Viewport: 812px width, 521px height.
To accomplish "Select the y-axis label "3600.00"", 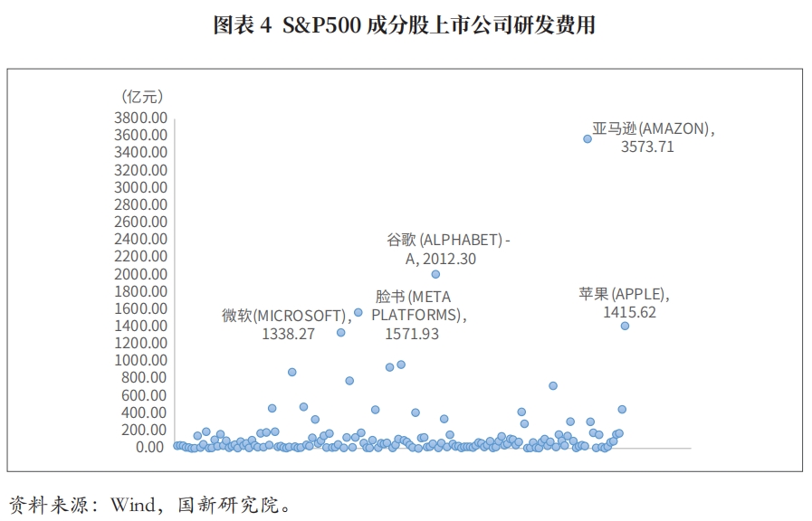I will click(x=141, y=135).
